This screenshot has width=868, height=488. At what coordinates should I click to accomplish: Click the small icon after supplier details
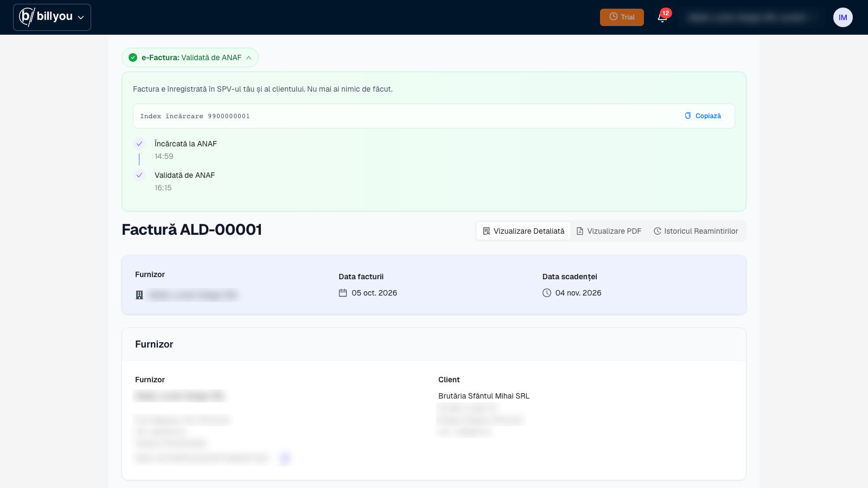point(285,458)
